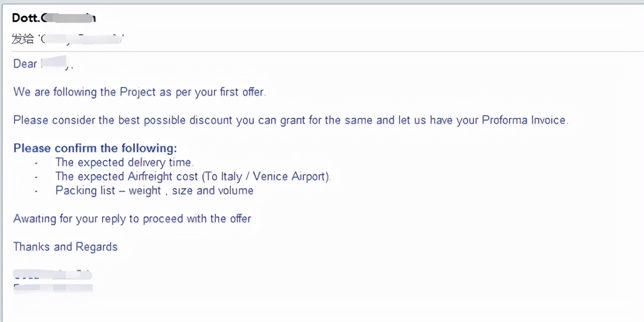
Task: Click the 发给 recipient line
Action: pyautogui.click(x=67, y=39)
